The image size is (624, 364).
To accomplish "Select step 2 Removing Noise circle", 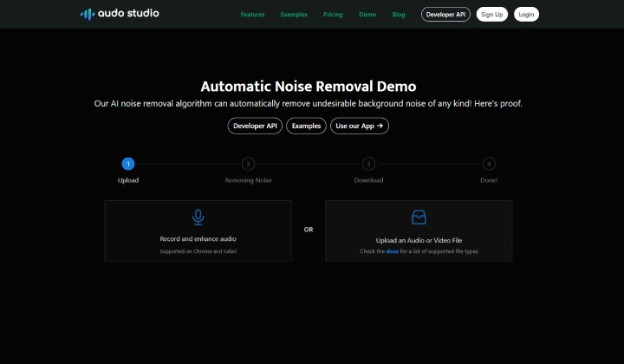I will coord(249,164).
